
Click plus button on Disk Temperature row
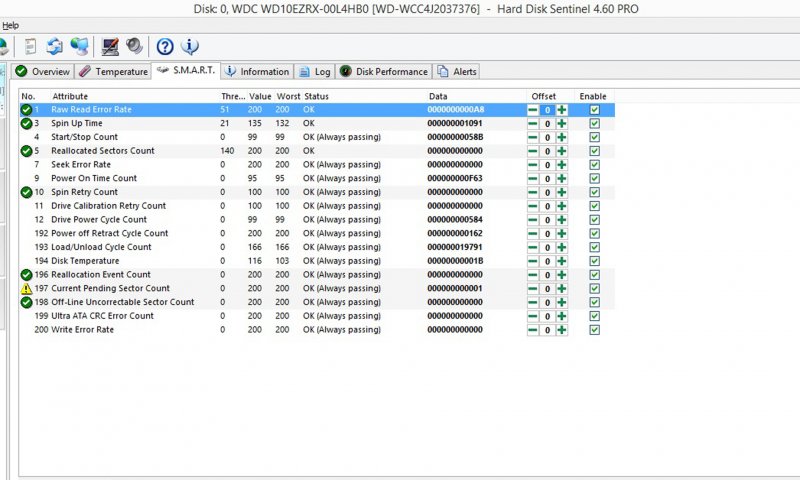coord(562,261)
